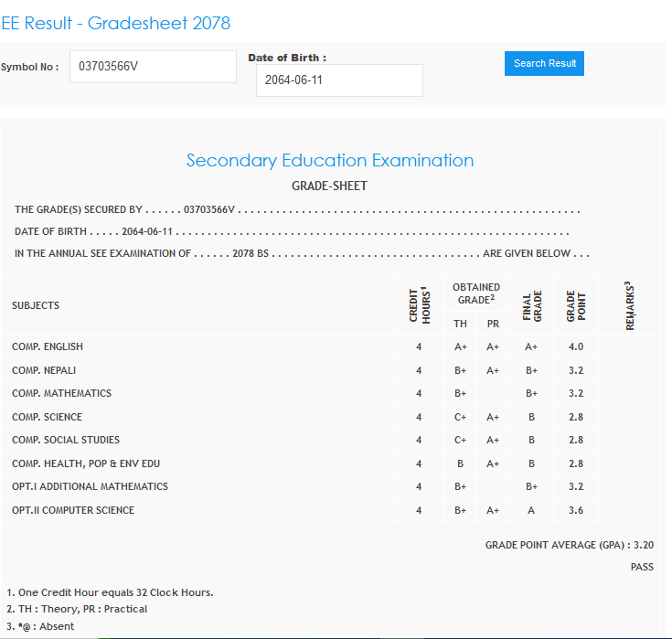Viewport: 672px width, 639px height.
Task: Click the Date of Birth input field
Action: tap(339, 80)
